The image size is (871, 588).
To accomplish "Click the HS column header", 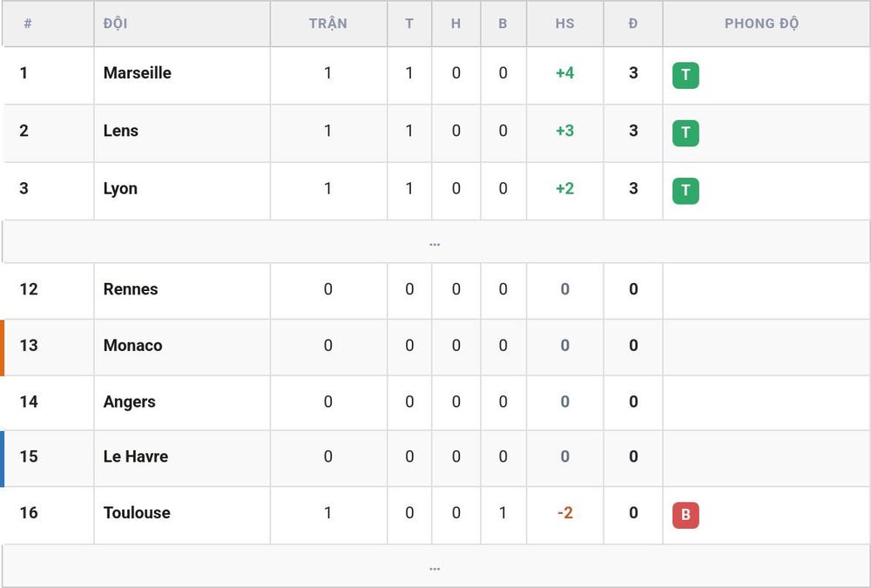I will click(564, 24).
